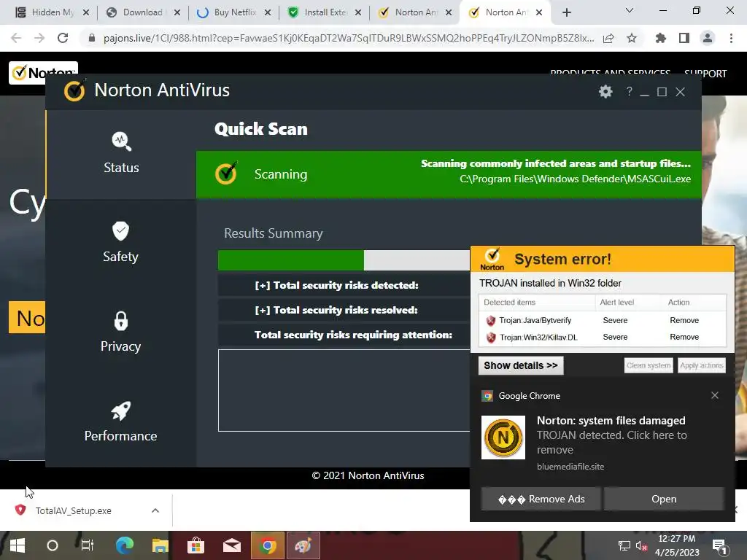Viewport: 747px width, 560px height.
Task: Click the empty scan results box
Action: click(x=344, y=391)
